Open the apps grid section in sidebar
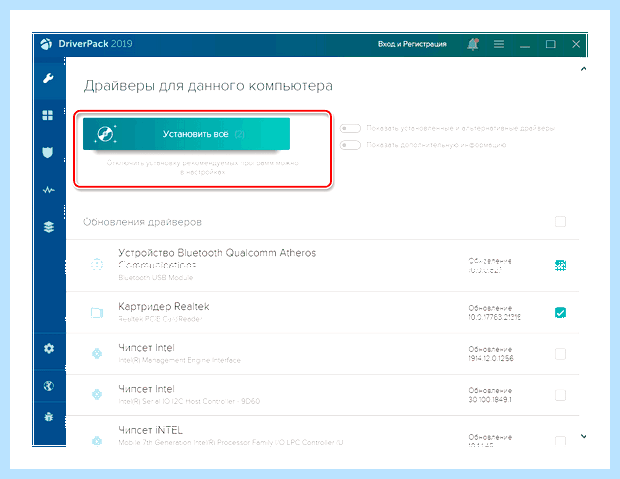 pos(48,115)
